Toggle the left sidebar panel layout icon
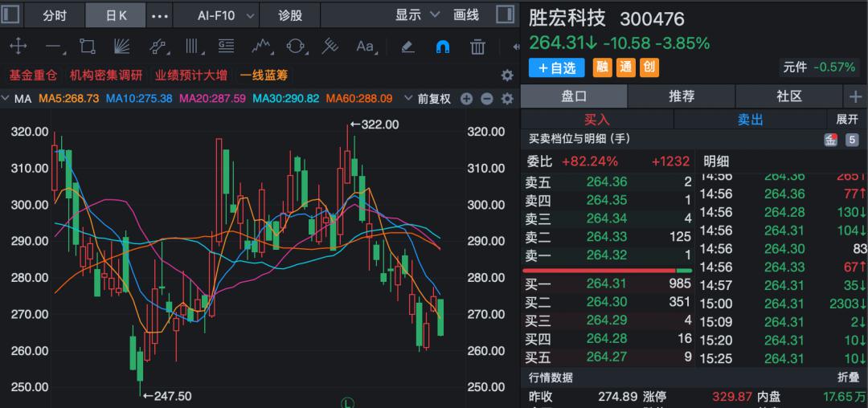Screen dimensions: 868x408 click(11, 15)
